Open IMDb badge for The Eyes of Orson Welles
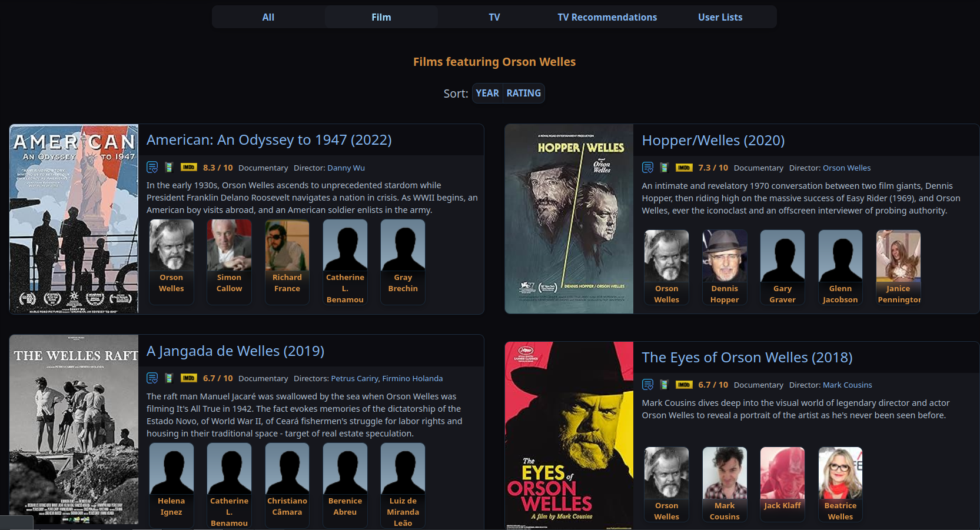Screen dimensions: 980x530 [x=684, y=385]
